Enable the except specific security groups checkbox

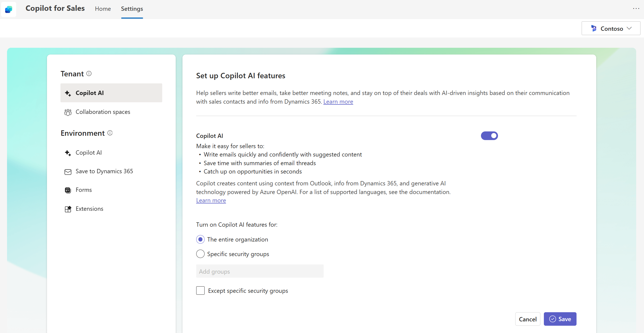(x=200, y=291)
